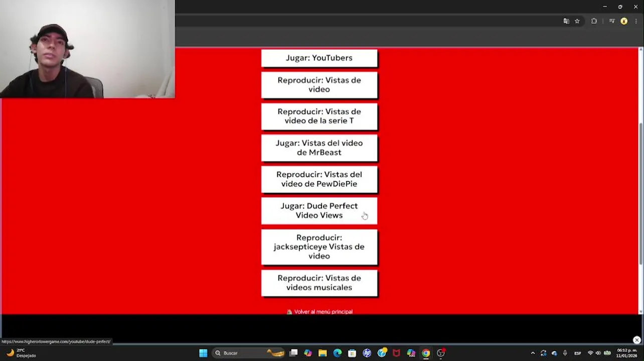This screenshot has width=644, height=361.
Task: Click the Translate page icon in address bar
Action: [x=566, y=21]
